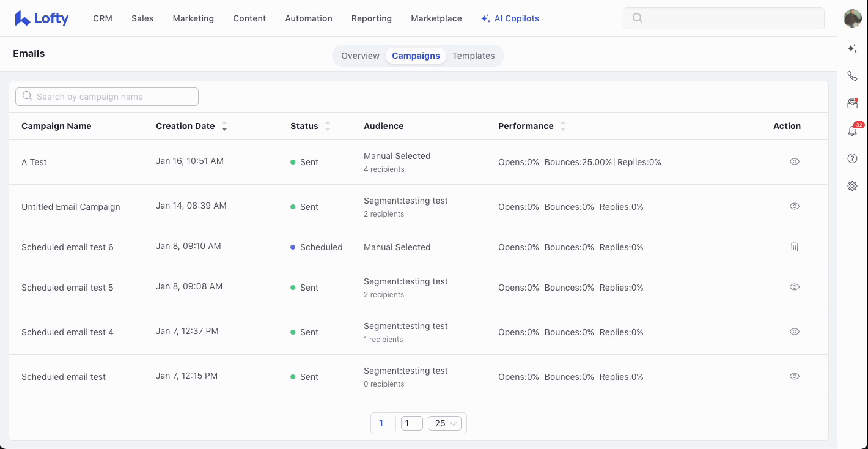Click the user profile avatar
The height and width of the screenshot is (449, 868).
click(x=852, y=18)
